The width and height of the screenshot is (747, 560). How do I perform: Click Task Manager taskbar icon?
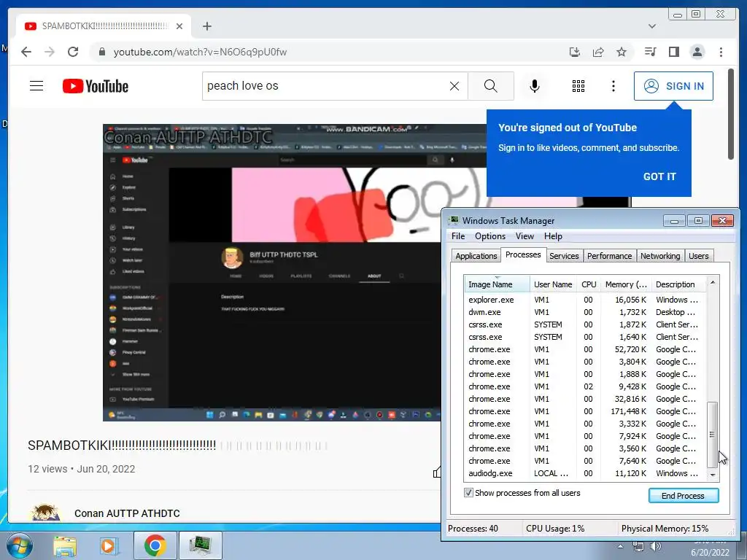click(200, 545)
